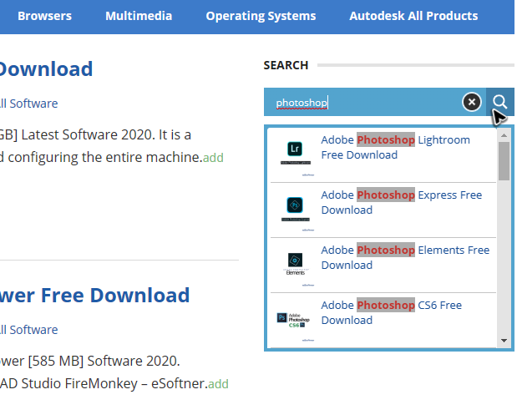This screenshot has height=420, width=517.
Task: Open Browsers menu item
Action: click(x=44, y=16)
